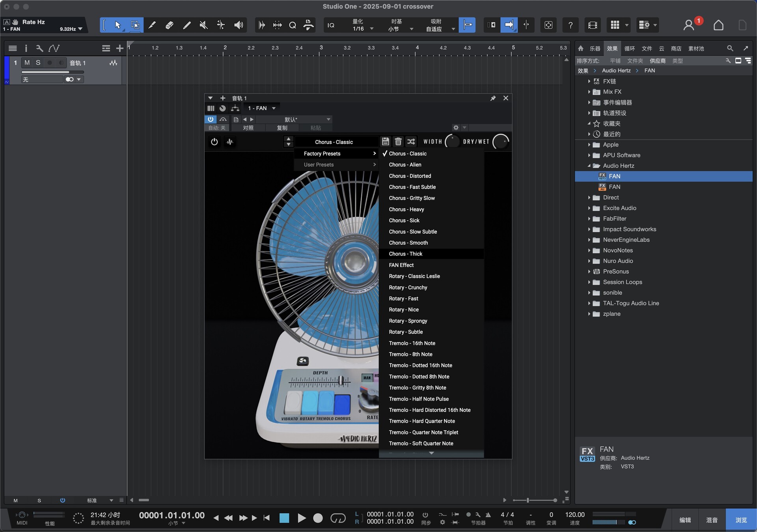The height and width of the screenshot is (532, 757).
Task: Click the Stop button in the transport
Action: 284,518
